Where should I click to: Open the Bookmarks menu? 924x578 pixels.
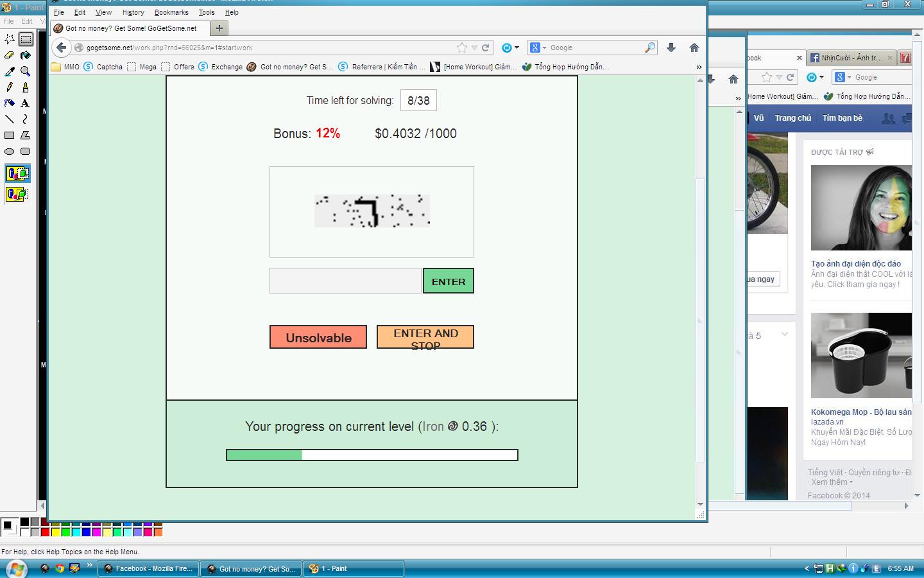pos(171,12)
